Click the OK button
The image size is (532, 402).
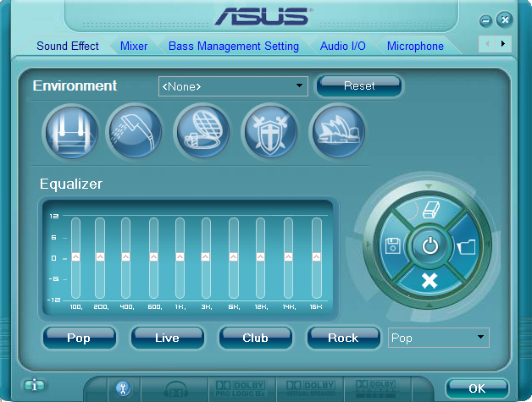[477, 388]
